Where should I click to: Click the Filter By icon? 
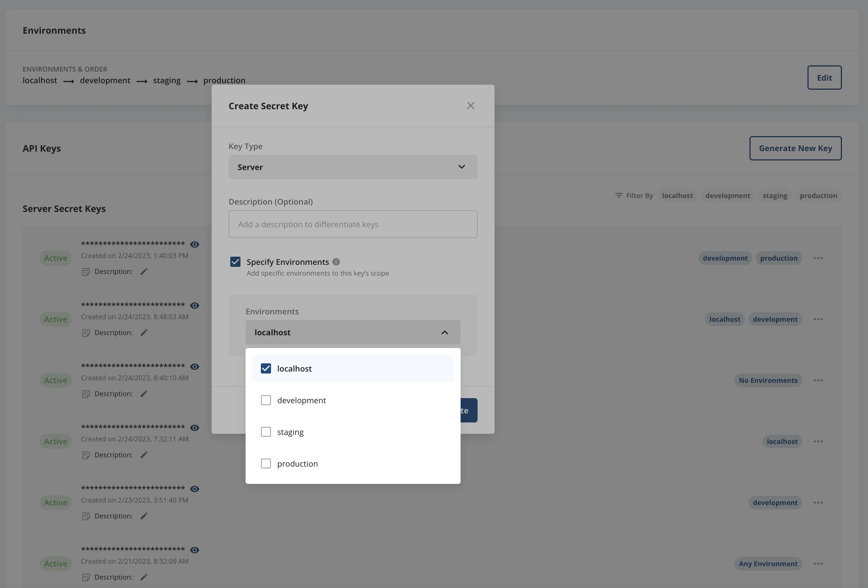point(618,195)
